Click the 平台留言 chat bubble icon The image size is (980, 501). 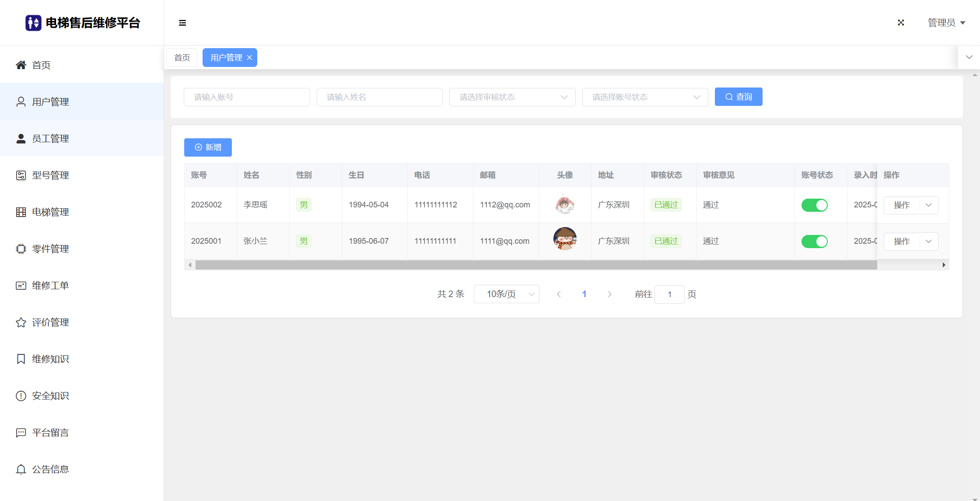[21, 433]
